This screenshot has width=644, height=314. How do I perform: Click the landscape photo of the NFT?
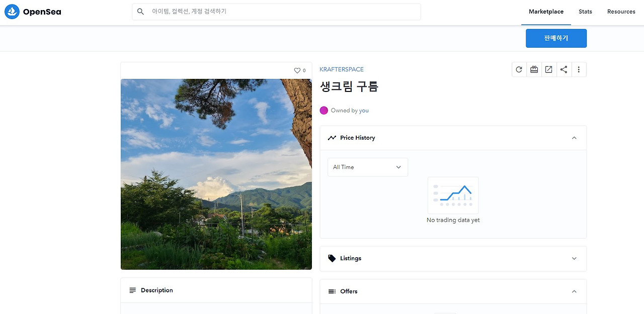216,174
